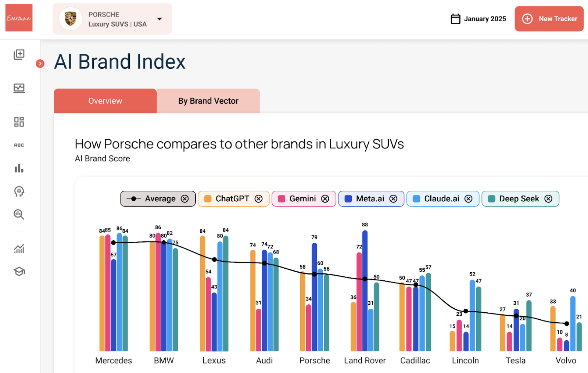
Task: Expand the sidebar with the red arrow
Action: 40,64
